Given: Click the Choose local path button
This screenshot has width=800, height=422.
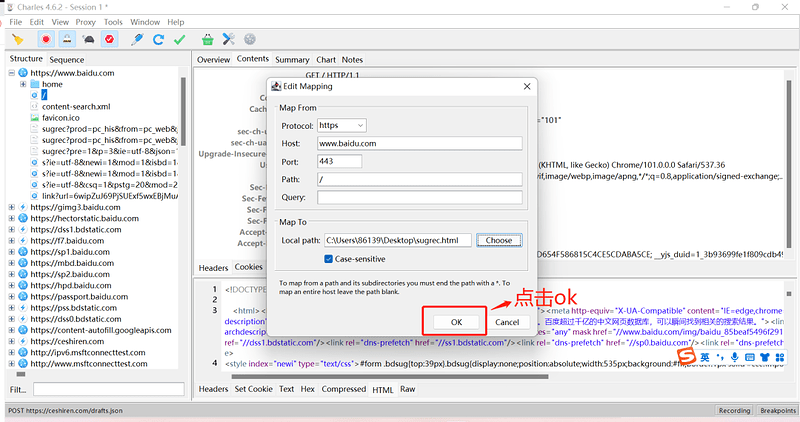Looking at the screenshot, I should [499, 240].
